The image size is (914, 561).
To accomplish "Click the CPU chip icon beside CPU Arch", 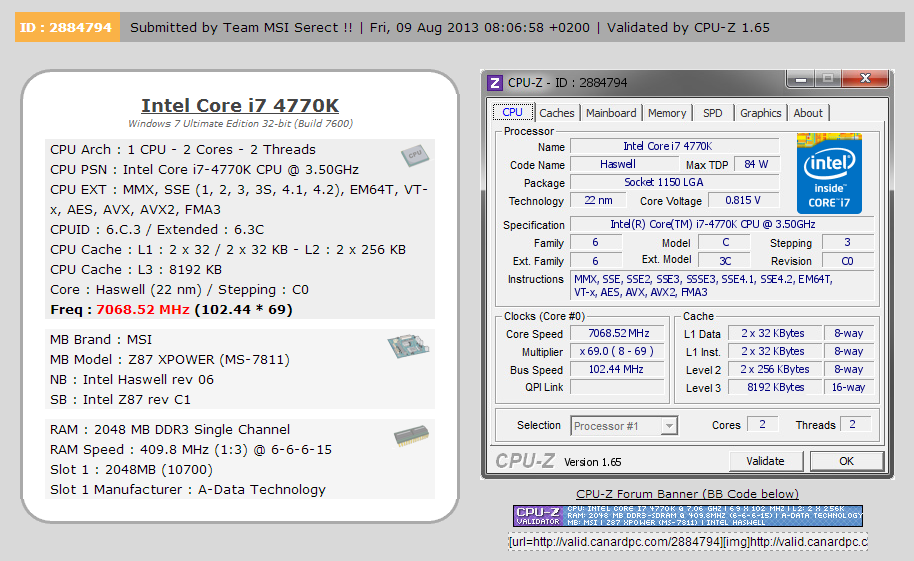I will click(415, 156).
